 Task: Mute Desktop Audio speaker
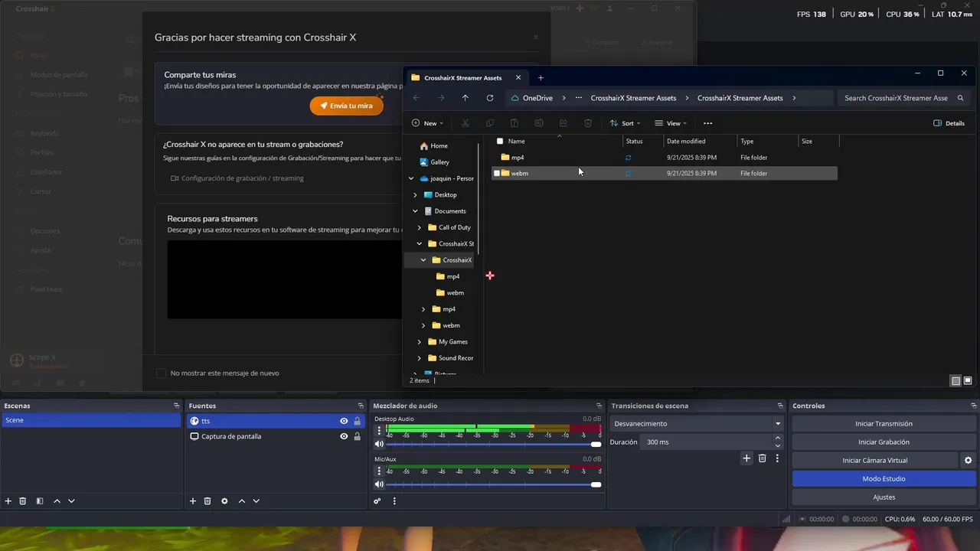point(379,444)
